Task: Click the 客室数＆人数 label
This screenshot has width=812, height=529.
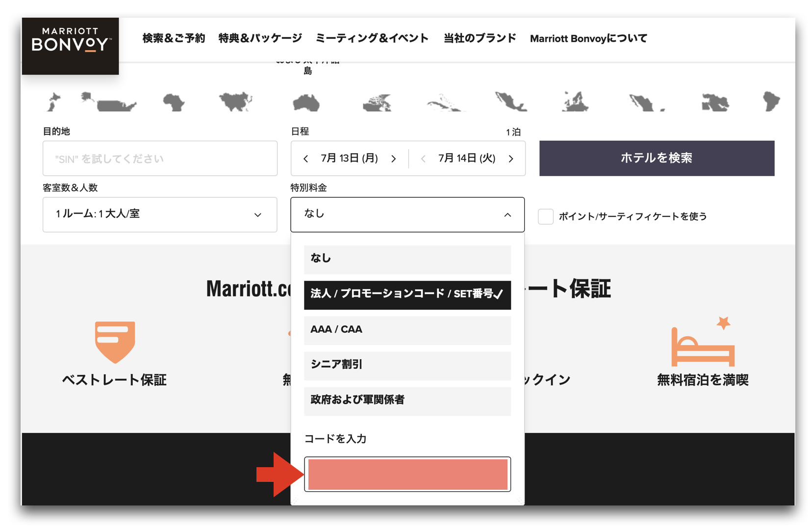Action: 70,188
